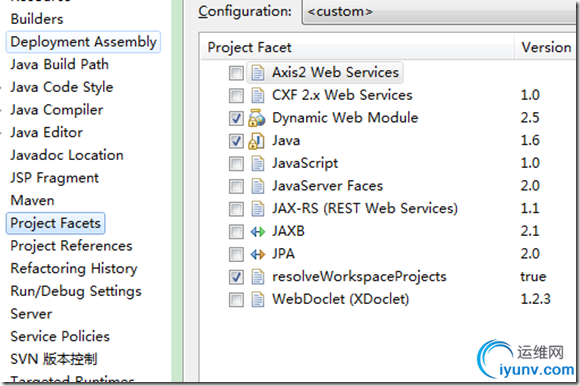Select Java Code Style
The height and width of the screenshot is (386, 580).
point(62,88)
